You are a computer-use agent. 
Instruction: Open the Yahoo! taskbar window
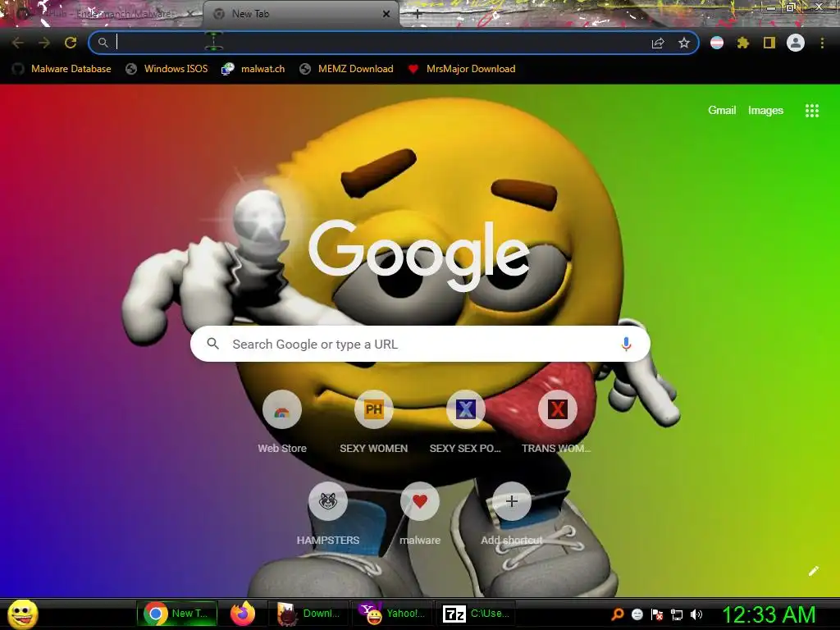click(392, 614)
